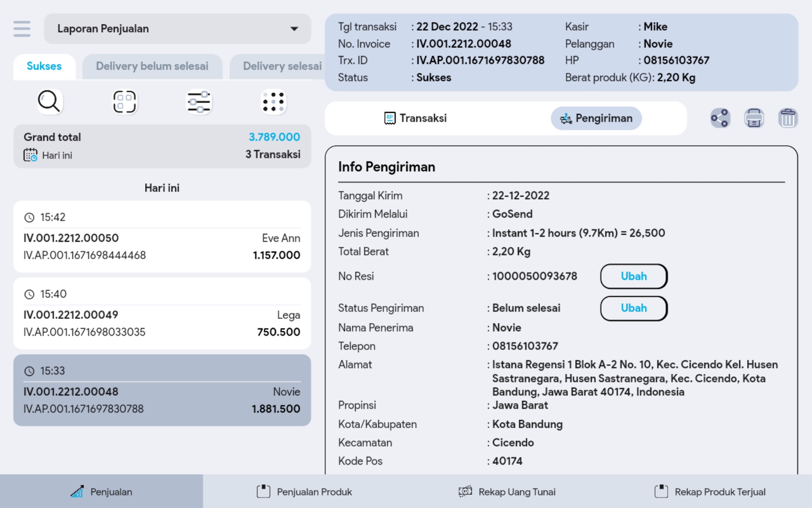The width and height of the screenshot is (812, 508).
Task: Open Penjualan Produk in bottom bar
Action: 304,492
